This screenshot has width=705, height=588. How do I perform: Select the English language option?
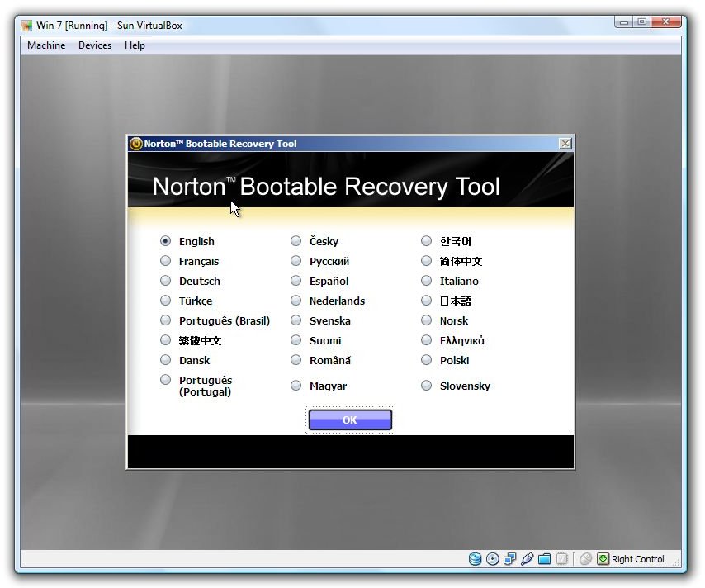tap(165, 241)
